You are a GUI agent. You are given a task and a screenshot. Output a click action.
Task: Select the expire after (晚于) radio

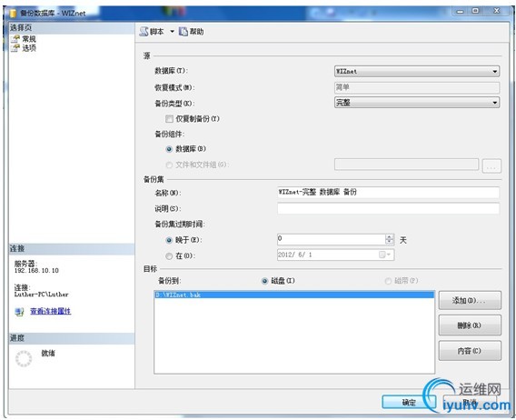pyautogui.click(x=169, y=240)
